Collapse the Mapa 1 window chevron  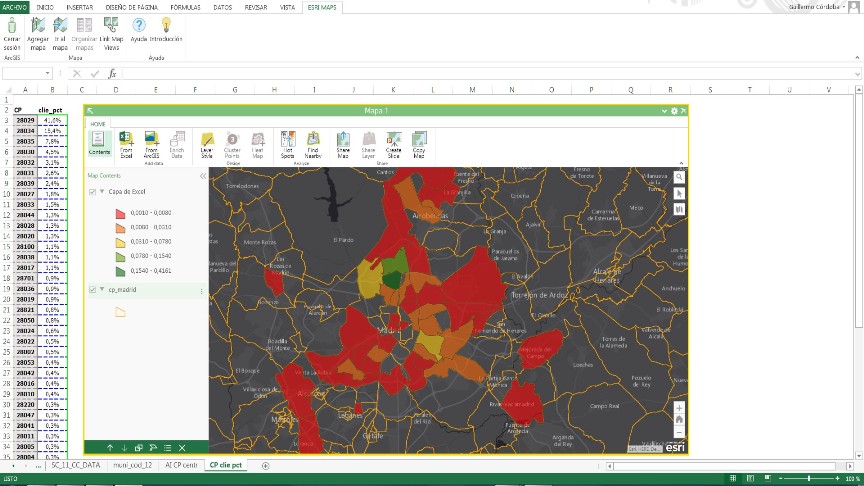pyautogui.click(x=664, y=111)
